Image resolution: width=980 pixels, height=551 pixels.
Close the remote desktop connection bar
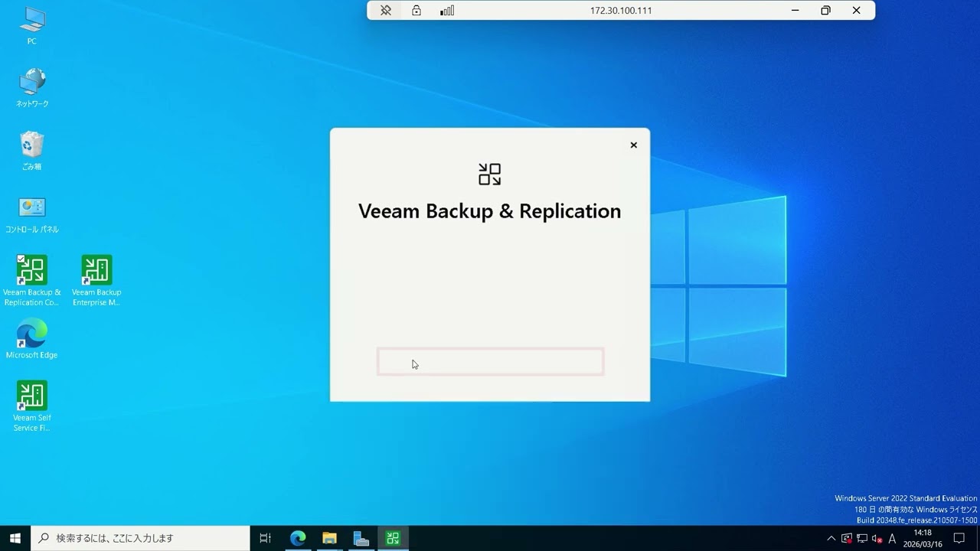pyautogui.click(x=857, y=11)
